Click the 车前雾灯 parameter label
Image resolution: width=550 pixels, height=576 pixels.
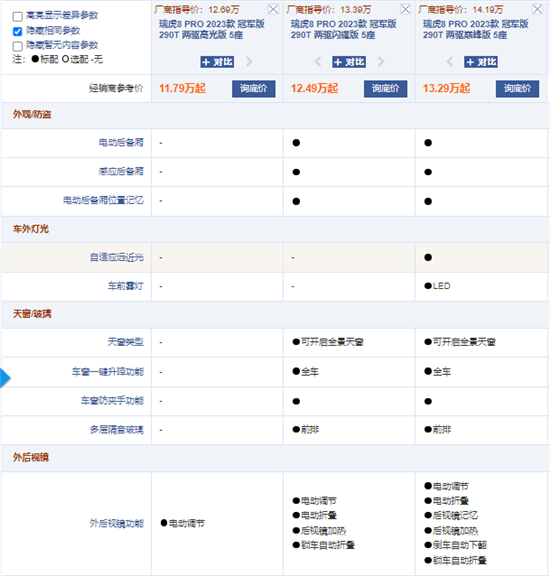125,286
